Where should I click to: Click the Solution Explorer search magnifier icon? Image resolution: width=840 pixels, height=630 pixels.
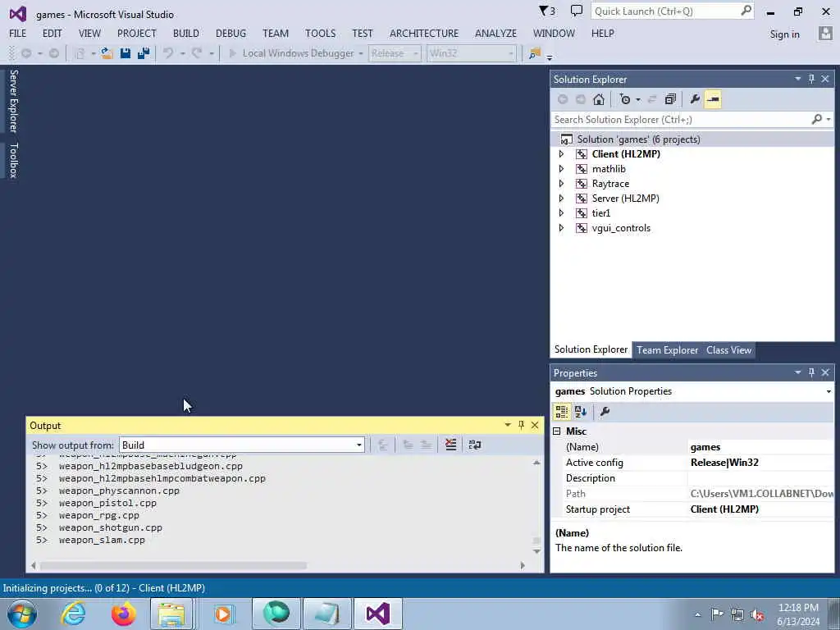817,119
